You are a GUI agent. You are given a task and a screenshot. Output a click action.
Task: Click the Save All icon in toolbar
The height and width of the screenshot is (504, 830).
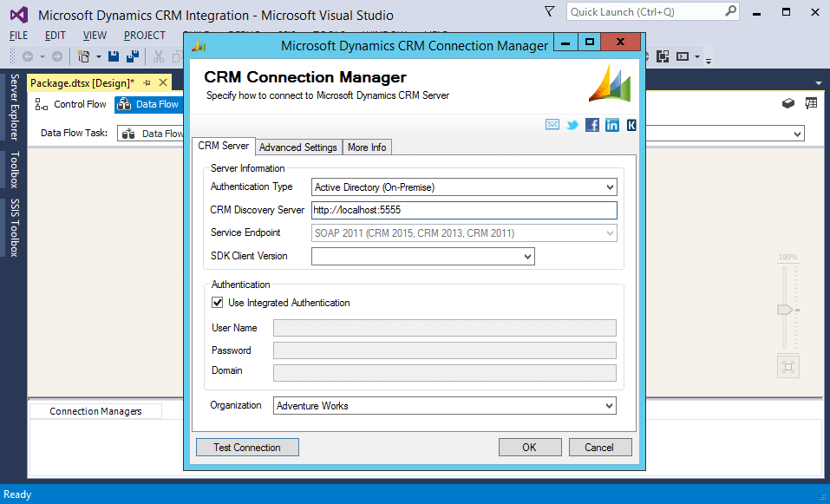(133, 56)
